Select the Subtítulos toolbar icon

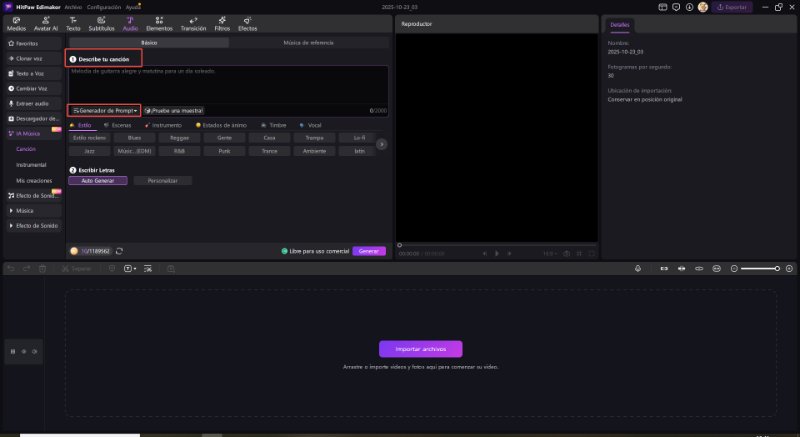pos(101,24)
